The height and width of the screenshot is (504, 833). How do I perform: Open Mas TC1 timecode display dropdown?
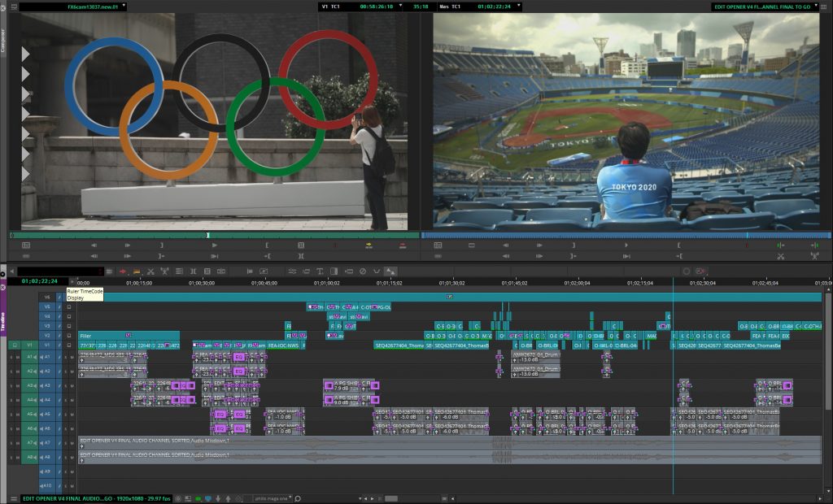518,7
